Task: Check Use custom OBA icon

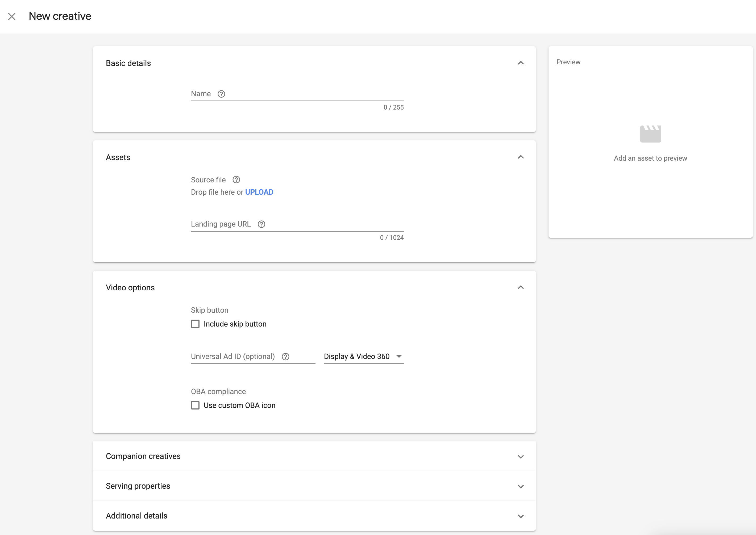Action: [x=195, y=406]
